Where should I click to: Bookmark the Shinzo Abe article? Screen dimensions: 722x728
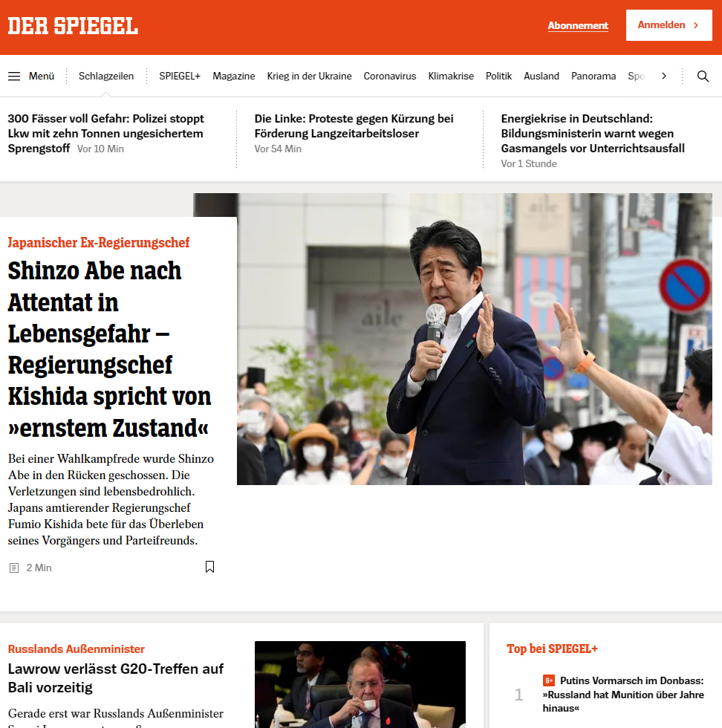[x=210, y=567]
